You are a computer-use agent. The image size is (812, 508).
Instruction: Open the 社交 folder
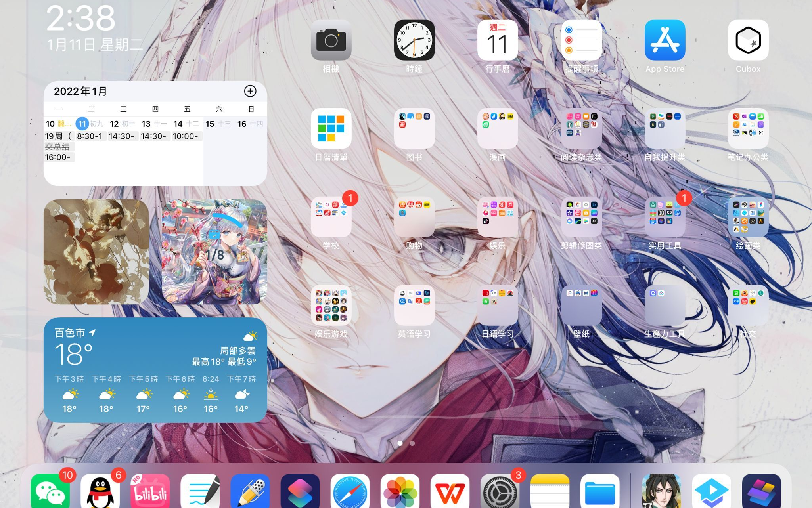748,305
